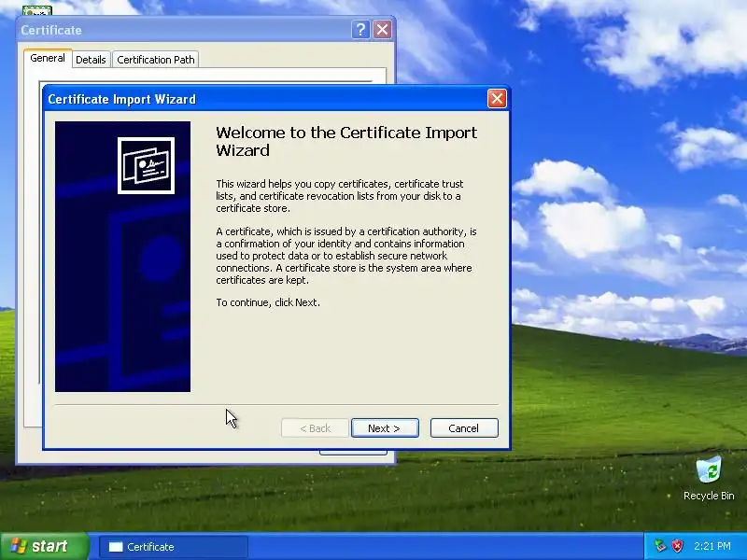This screenshot has width=747, height=560.
Task: Click the 'To continue, click Next.' text
Action: 268,302
